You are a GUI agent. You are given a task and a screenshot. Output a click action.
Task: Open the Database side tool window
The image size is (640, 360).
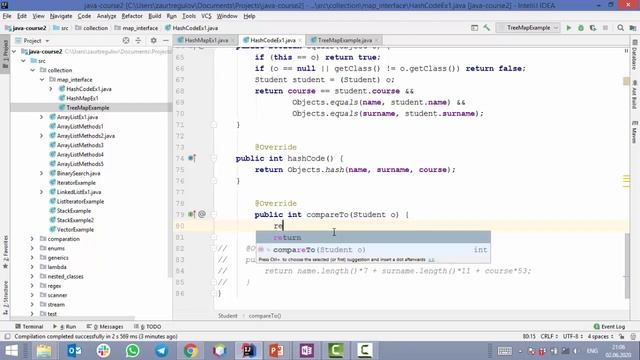635,55
